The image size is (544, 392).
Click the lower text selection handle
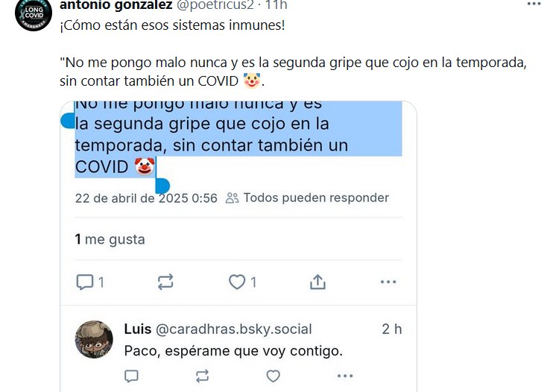pyautogui.click(x=162, y=186)
